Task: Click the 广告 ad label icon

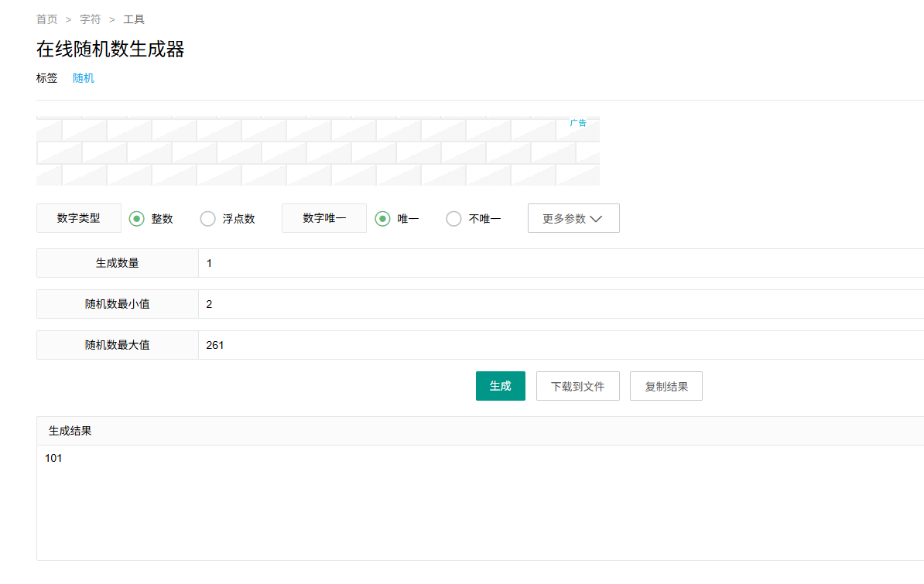Action: click(x=578, y=123)
